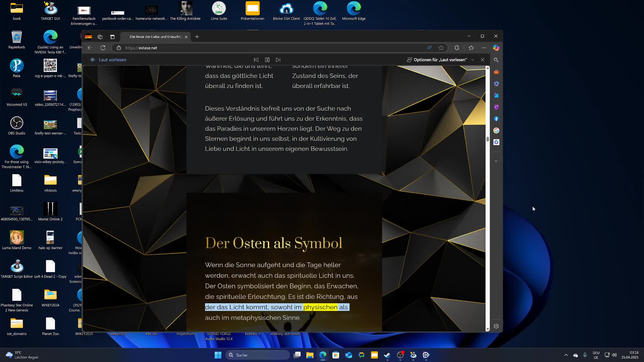This screenshot has height=362, width=644.
Task: Add page to favorites star
Action: tap(441, 48)
